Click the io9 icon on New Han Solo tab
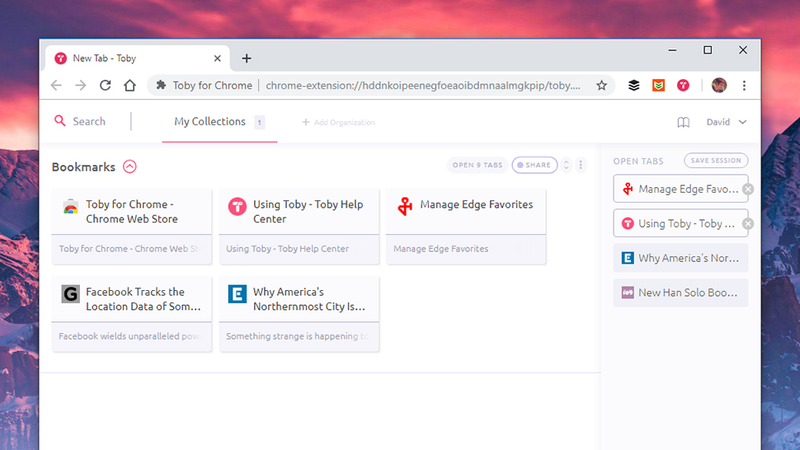This screenshot has height=450, width=800. [x=628, y=292]
